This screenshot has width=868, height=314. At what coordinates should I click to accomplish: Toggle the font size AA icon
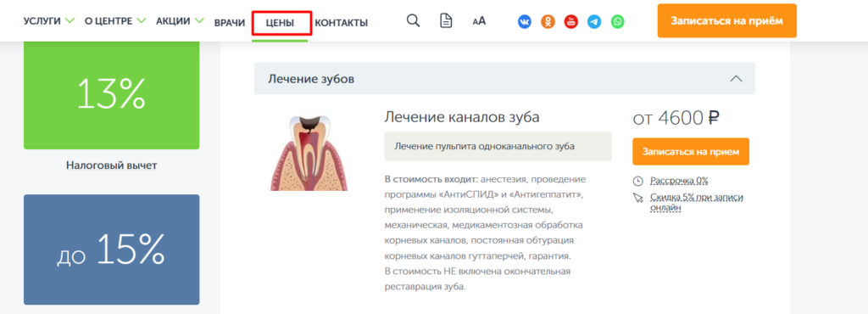point(479,21)
